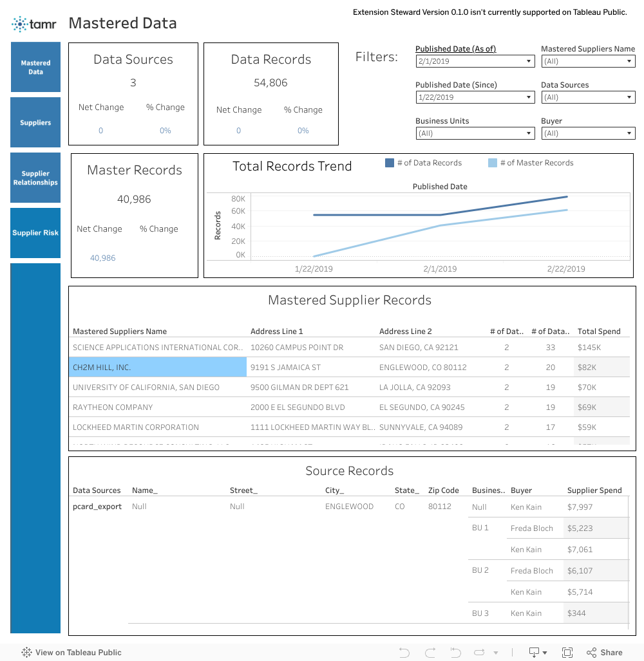The image size is (644, 661).
Task: Click the BU 3 business unit cell
Action: click(480, 613)
